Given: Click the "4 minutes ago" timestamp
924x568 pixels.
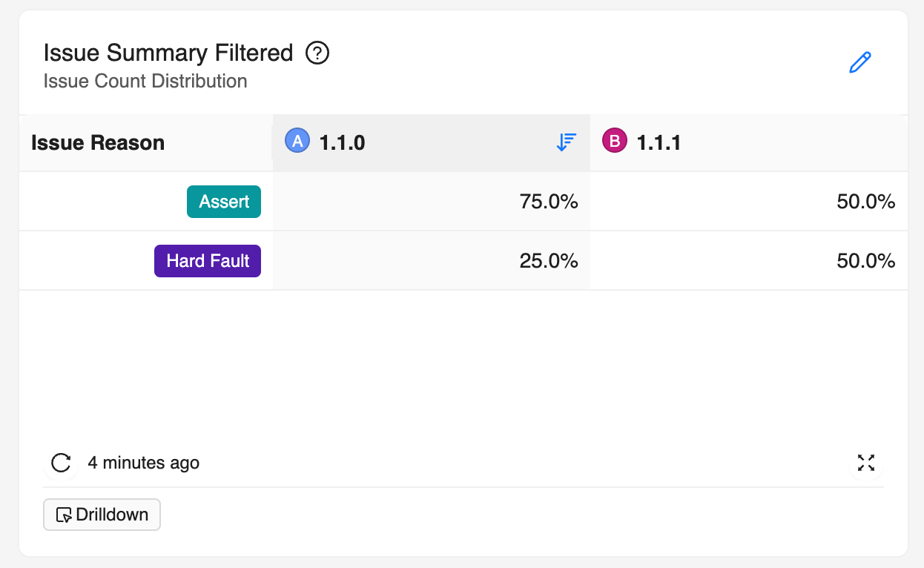Looking at the screenshot, I should (144, 463).
